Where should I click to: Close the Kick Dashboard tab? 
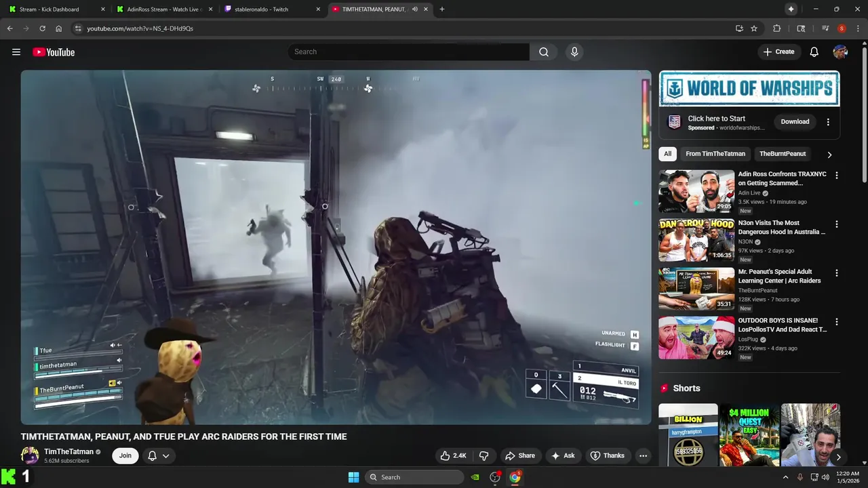103,9
